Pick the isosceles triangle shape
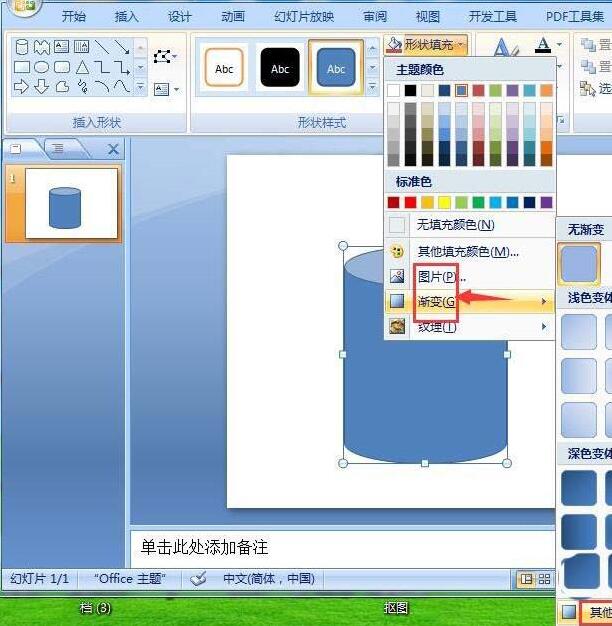 pyautogui.click(x=82, y=67)
